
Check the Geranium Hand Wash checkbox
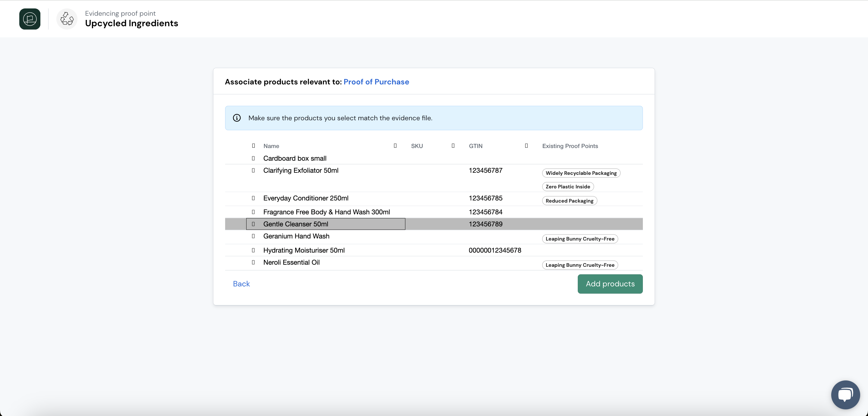tap(253, 236)
